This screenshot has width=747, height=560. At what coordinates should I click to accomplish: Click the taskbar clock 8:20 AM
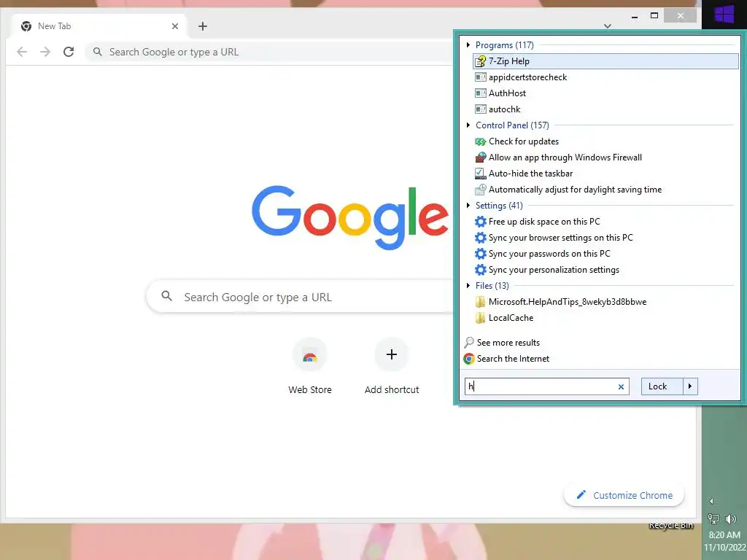[x=724, y=534]
